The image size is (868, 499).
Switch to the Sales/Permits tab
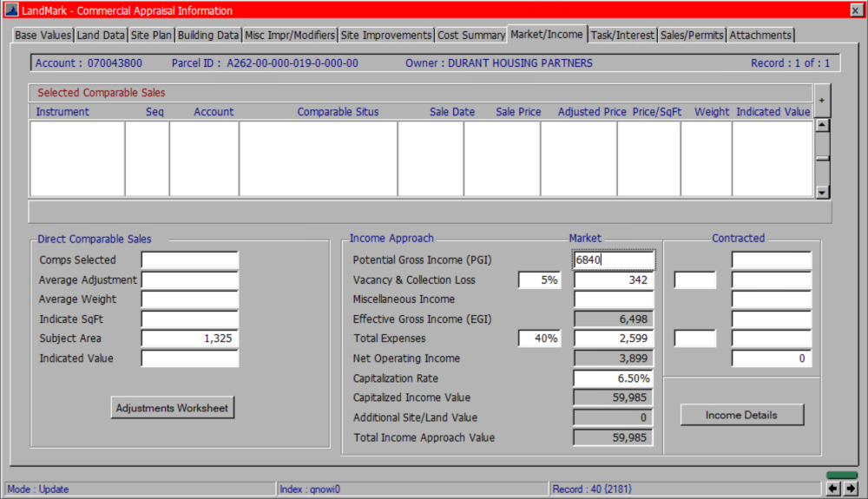[x=692, y=35]
